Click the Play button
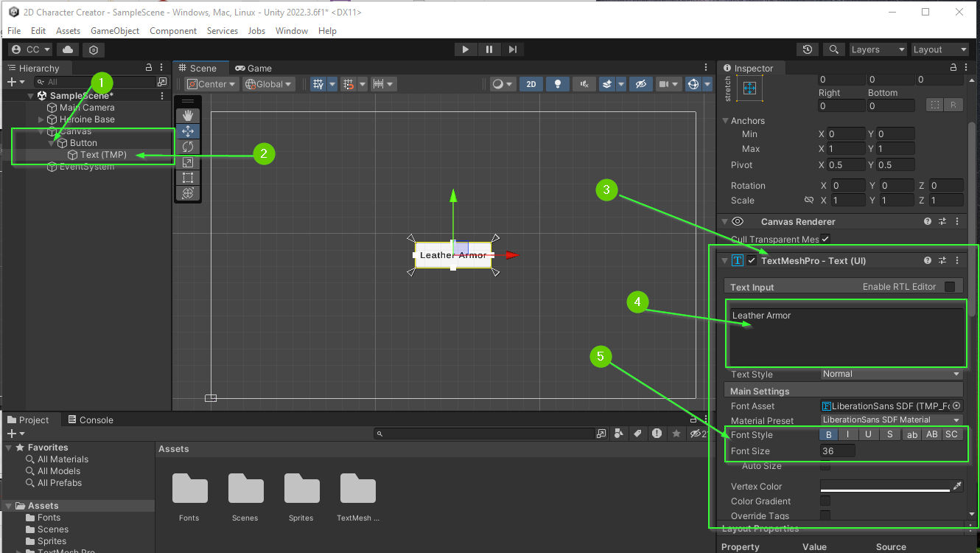The image size is (980, 553). coord(465,49)
